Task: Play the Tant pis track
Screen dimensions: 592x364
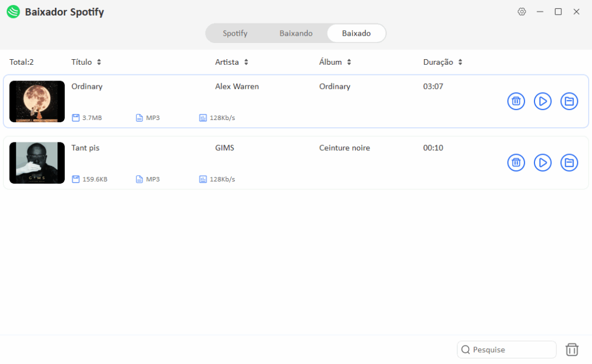Action: pyautogui.click(x=542, y=162)
